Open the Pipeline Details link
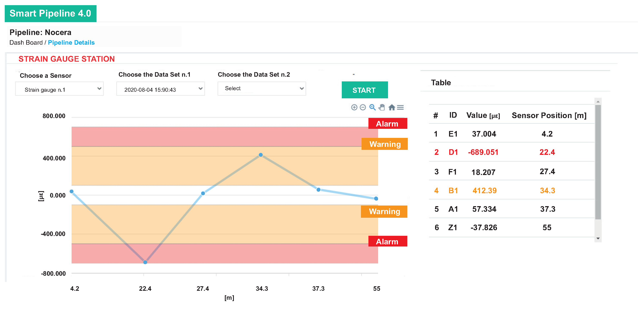644x309 pixels. 71,43
